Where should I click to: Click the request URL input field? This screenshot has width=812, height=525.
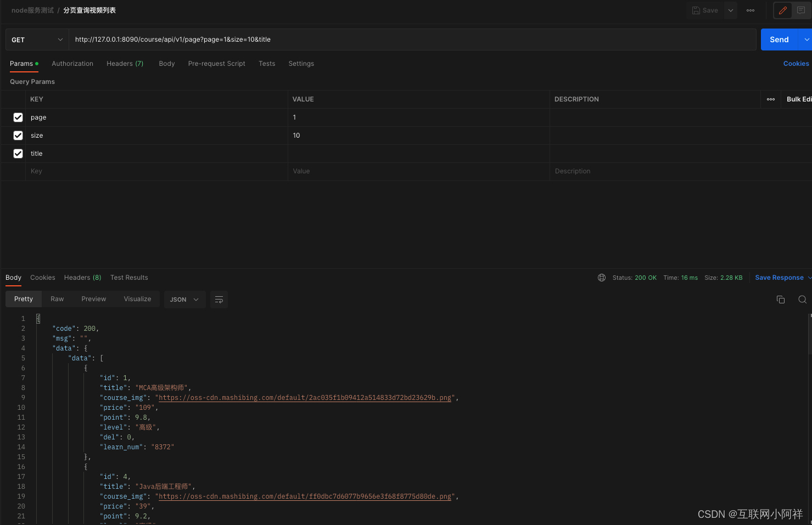pyautogui.click(x=412, y=39)
